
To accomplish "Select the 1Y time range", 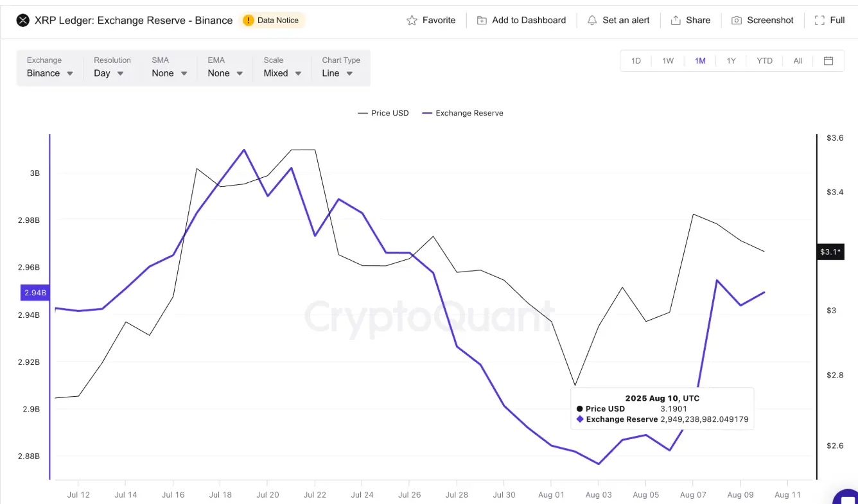I will 731,61.
